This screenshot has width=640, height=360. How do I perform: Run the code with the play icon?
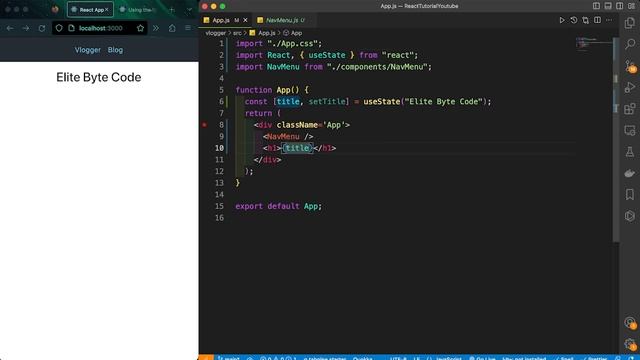pos(562,20)
